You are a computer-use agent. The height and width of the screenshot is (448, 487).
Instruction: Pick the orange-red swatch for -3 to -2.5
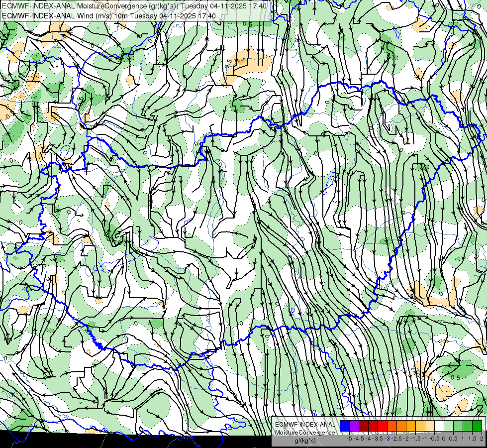(392, 426)
